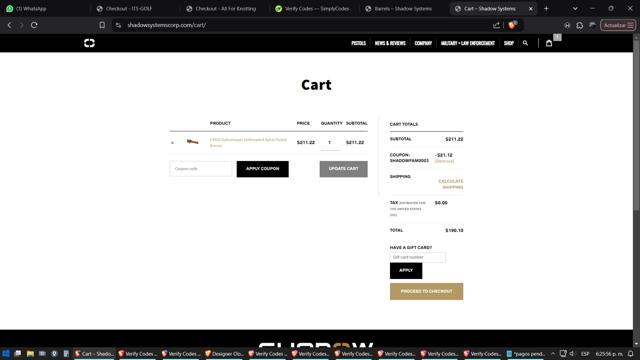The image size is (640, 360).
Task: Click the Coupon code input field
Action: point(201,169)
